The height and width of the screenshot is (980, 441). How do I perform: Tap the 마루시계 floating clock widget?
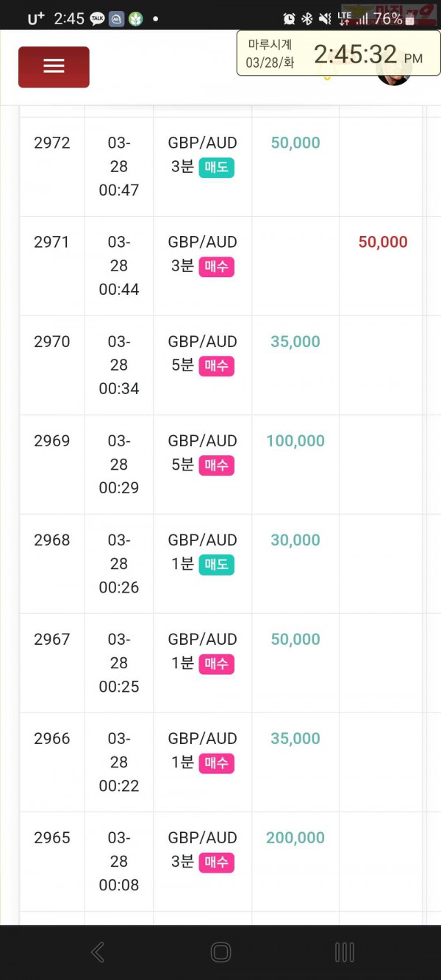coord(338,53)
